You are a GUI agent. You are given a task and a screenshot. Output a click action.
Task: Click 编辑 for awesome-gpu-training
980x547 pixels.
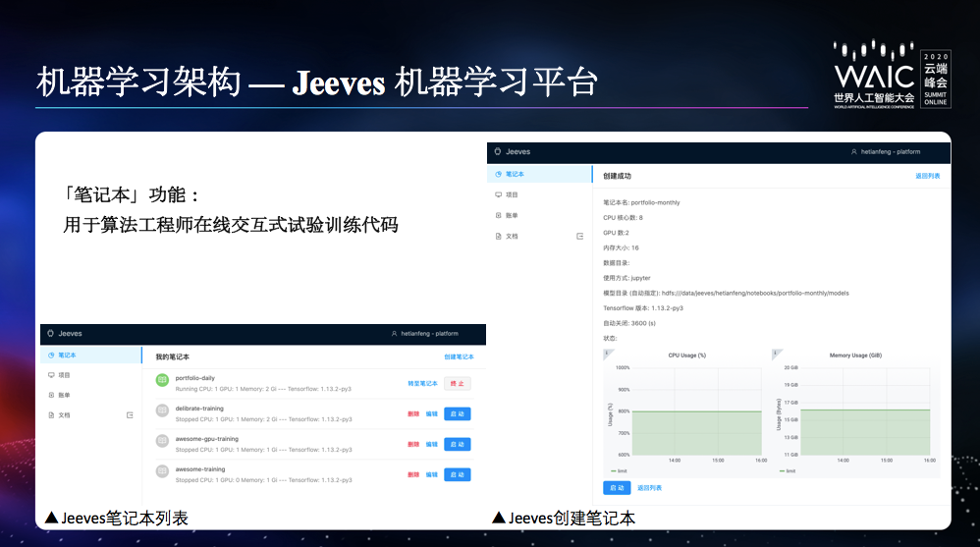[431, 445]
